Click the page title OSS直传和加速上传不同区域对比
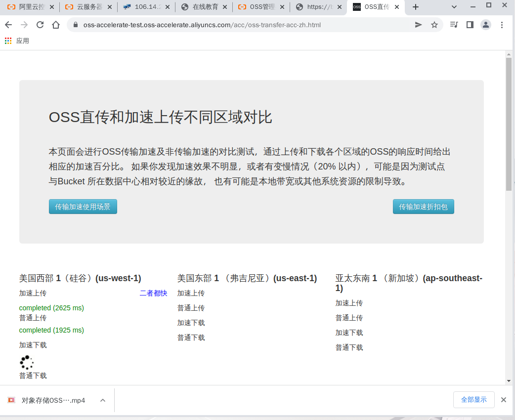Viewport: 515px width, 420px height. pos(160,117)
